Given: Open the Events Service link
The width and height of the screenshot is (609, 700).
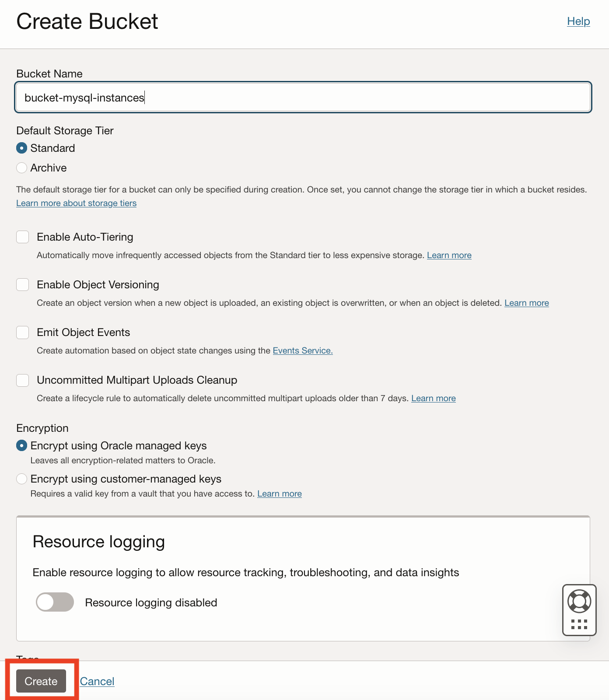Looking at the screenshot, I should (x=303, y=350).
